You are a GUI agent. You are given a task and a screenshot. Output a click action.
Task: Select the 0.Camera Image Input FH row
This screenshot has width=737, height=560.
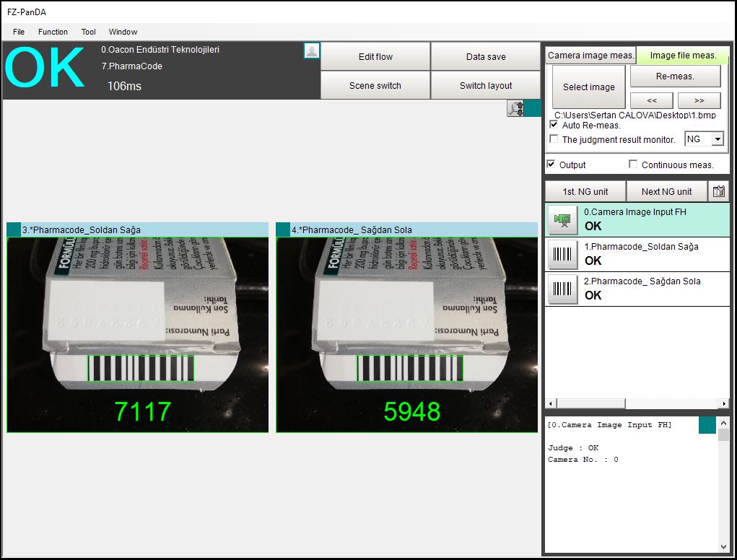coord(637,220)
